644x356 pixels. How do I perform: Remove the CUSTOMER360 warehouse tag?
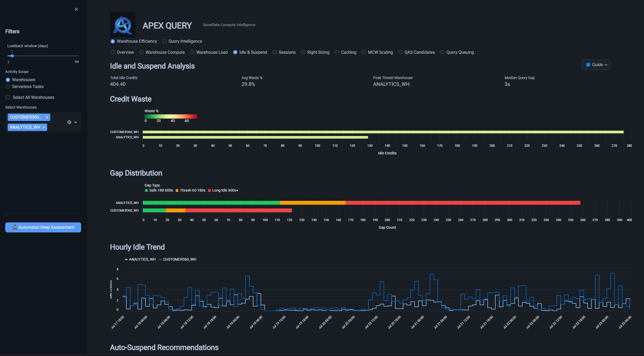click(x=47, y=117)
